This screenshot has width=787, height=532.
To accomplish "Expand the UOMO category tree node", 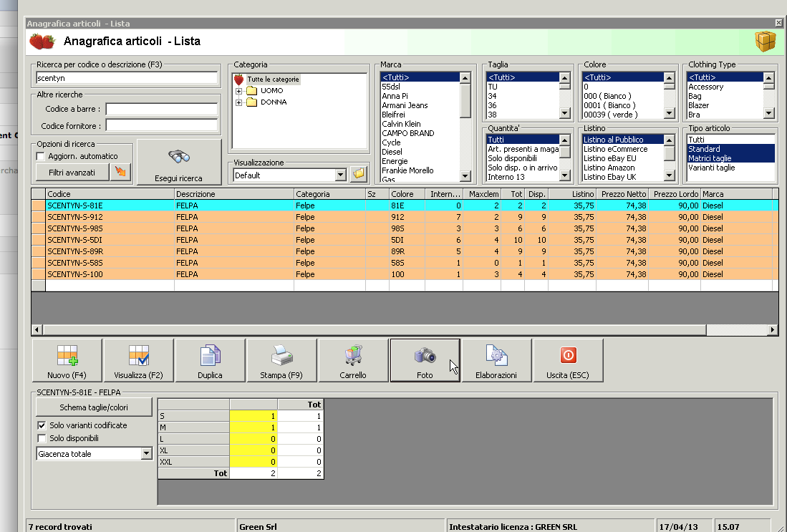I will [x=238, y=91].
